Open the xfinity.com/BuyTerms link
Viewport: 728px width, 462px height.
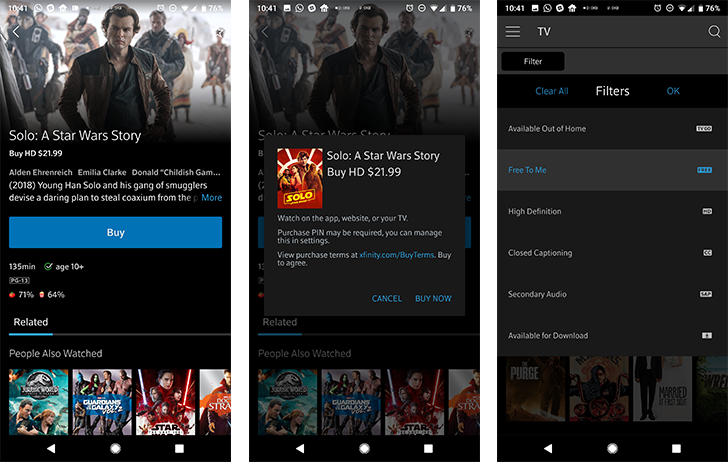(x=396, y=255)
